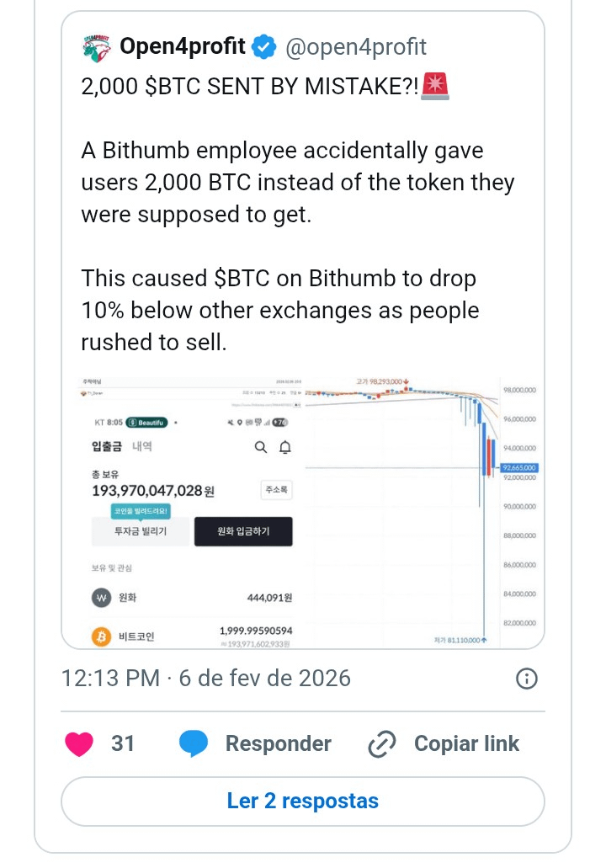Viewport: 606px width, 868px height.
Task: Click the blue verified badge
Action: click(x=264, y=47)
